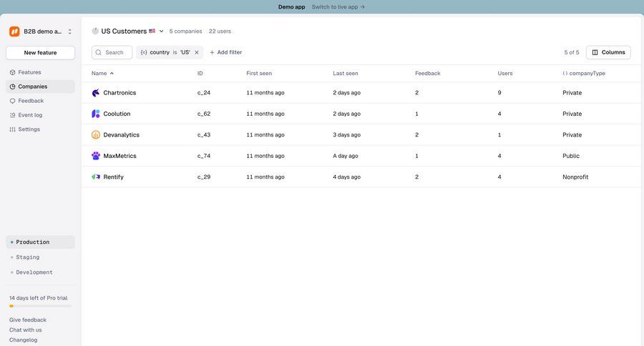Open the Chat with us link
The width and height of the screenshot is (644, 346).
click(x=26, y=330)
